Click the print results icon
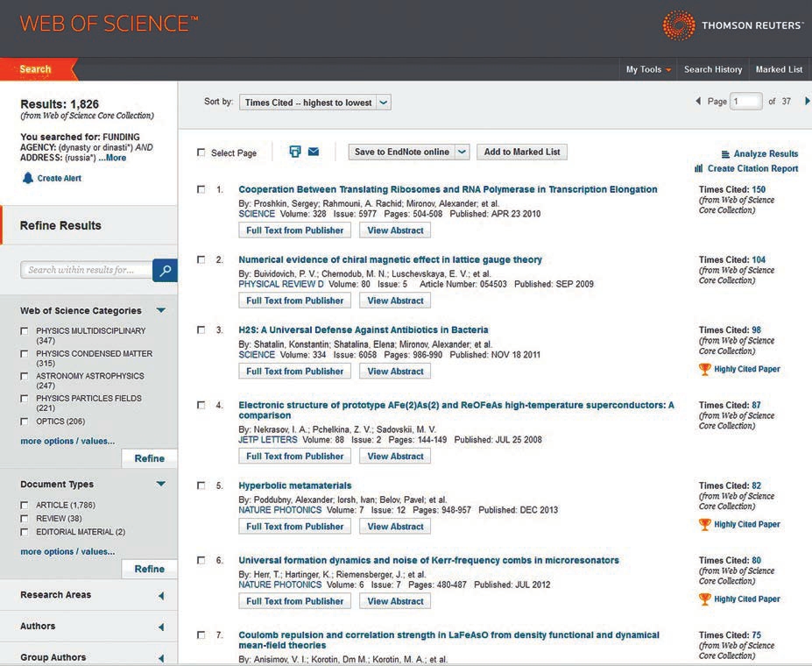This screenshot has height=666, width=812. pyautogui.click(x=294, y=152)
